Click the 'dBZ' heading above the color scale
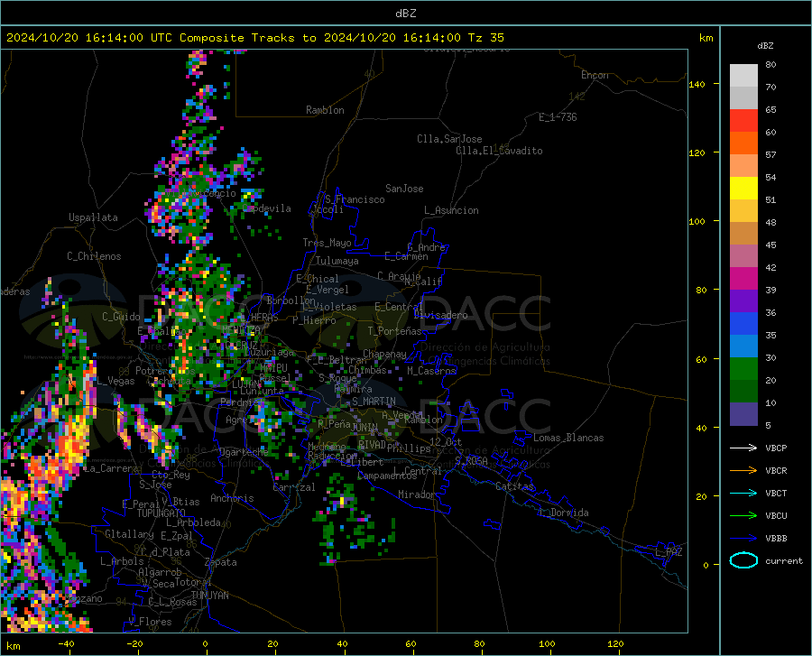The height and width of the screenshot is (656, 812). [765, 45]
